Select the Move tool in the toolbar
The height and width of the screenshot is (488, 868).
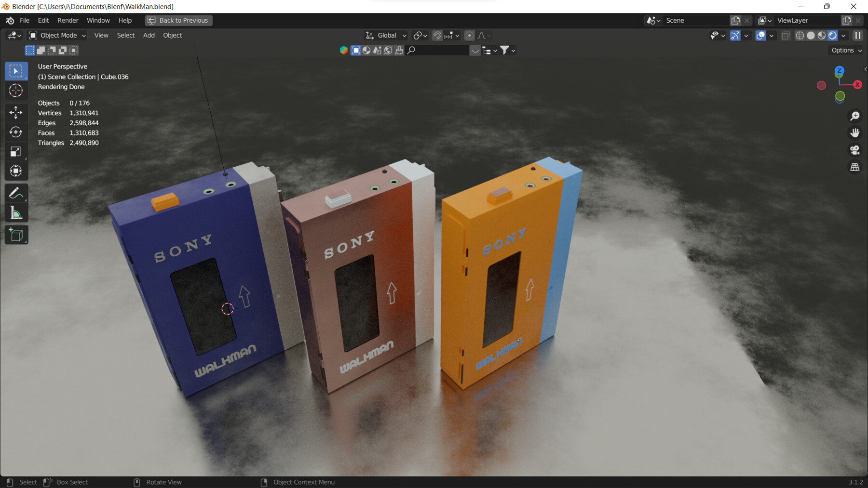point(16,112)
